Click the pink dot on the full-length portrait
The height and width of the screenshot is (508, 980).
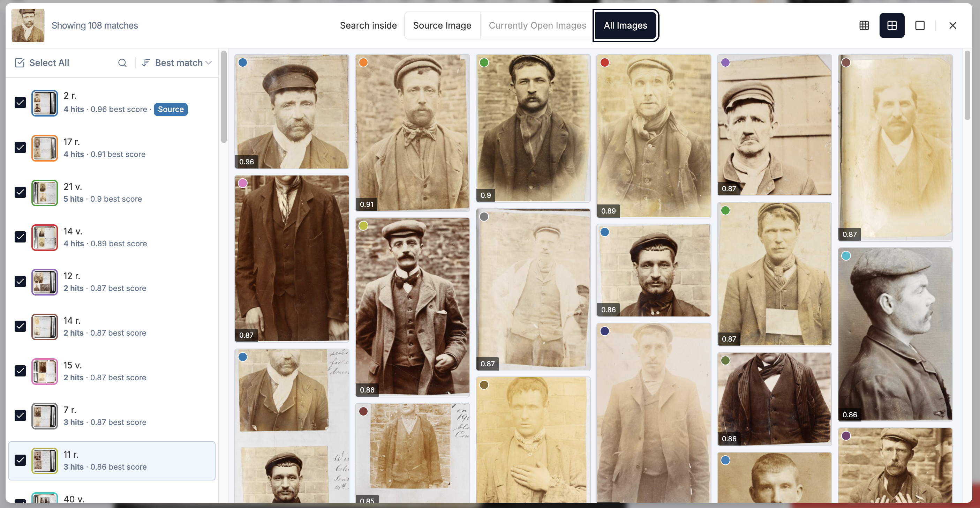click(x=243, y=183)
